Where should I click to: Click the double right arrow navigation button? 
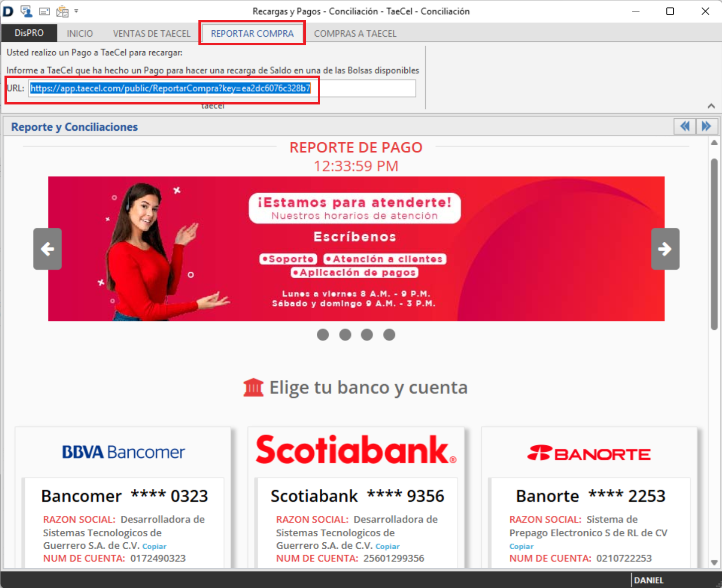click(x=706, y=126)
